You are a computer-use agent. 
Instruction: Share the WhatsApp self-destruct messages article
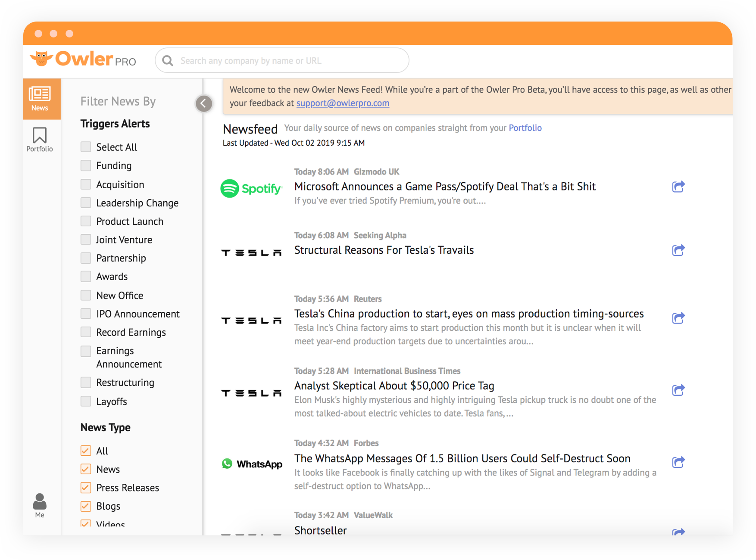(x=678, y=462)
